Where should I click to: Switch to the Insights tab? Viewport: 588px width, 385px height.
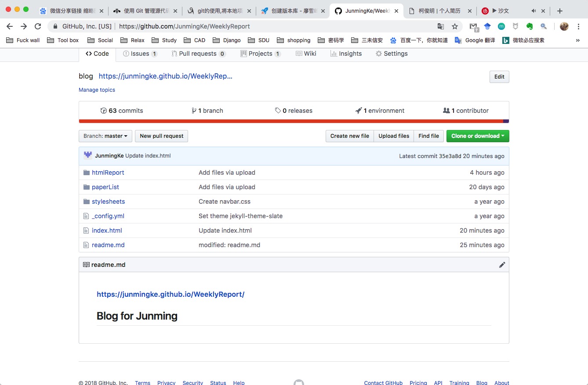(346, 54)
